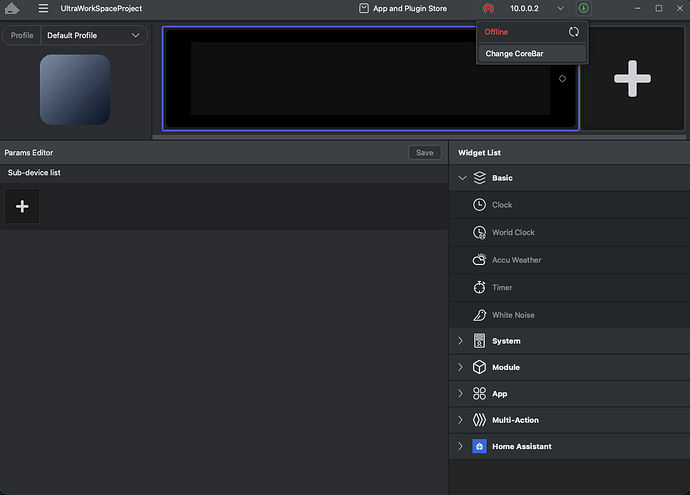690x495 pixels.
Task: Open the App and Plugin Store
Action: pyautogui.click(x=403, y=8)
